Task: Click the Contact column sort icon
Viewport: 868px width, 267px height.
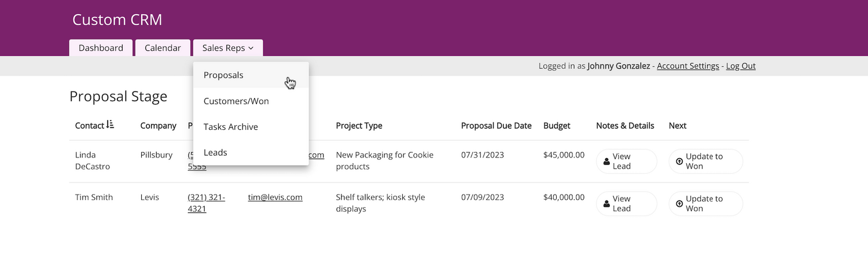Action: pos(111,125)
